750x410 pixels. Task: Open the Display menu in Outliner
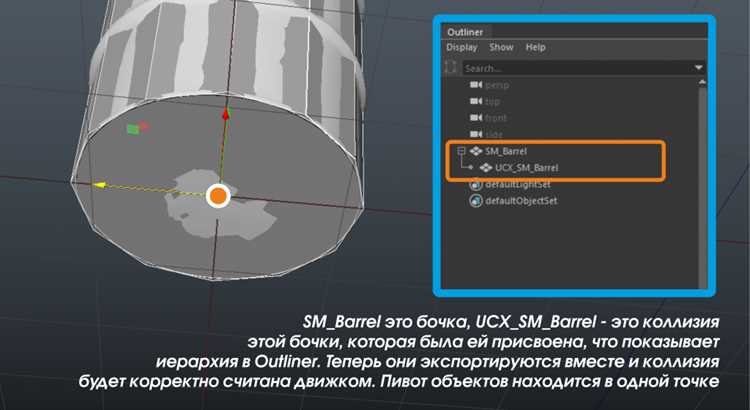click(462, 47)
